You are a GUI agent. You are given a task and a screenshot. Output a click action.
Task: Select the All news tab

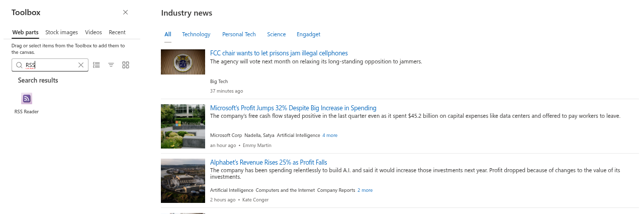click(168, 34)
